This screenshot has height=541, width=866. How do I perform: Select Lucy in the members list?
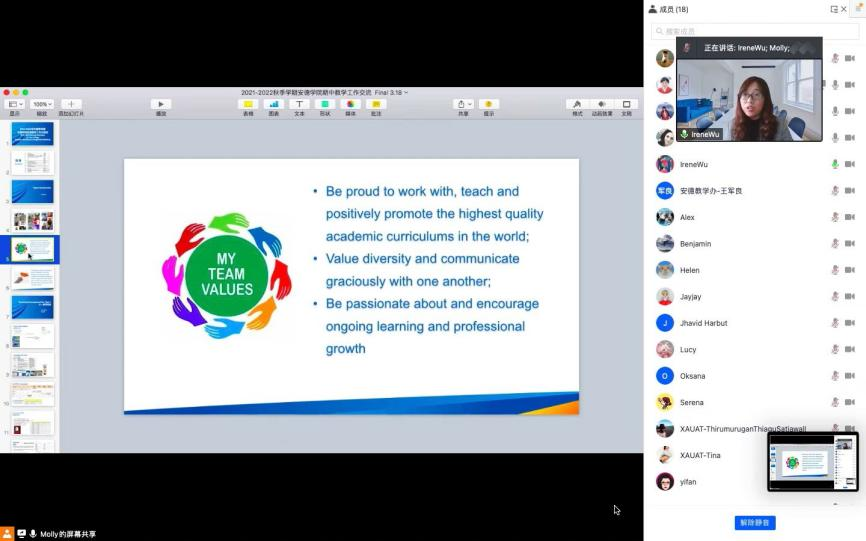(x=688, y=350)
